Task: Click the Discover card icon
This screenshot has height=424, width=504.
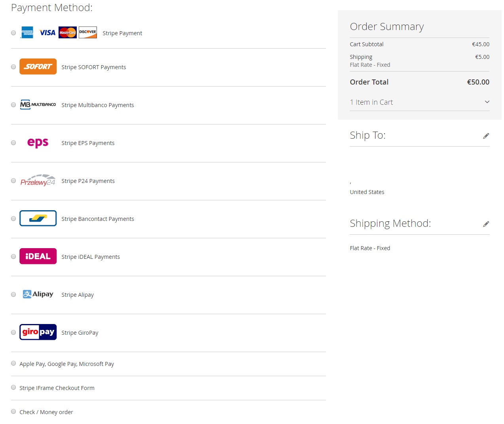Action: point(87,32)
